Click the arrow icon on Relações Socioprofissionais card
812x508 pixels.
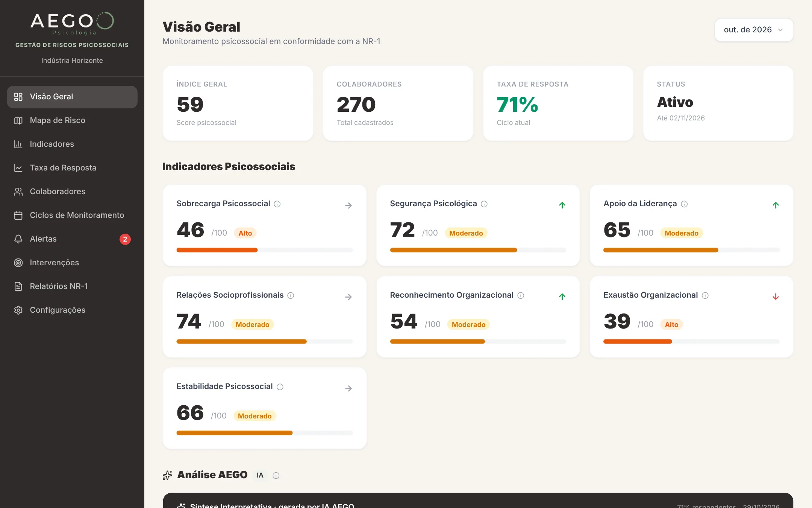348,297
